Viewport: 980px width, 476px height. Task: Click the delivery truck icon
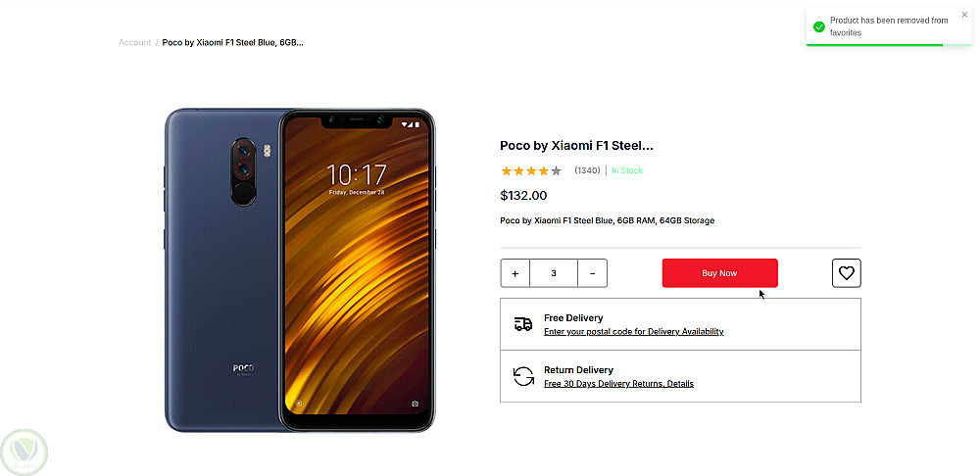(523, 323)
